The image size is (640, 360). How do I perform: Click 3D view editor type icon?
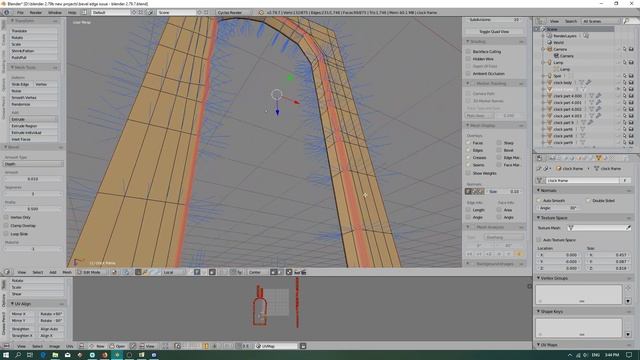pyautogui.click(x=7, y=272)
